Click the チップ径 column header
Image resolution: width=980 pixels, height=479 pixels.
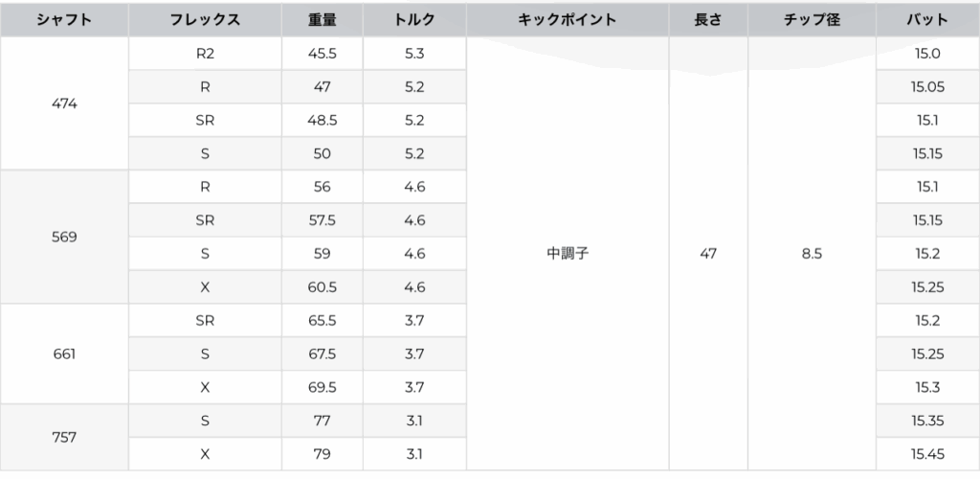point(812,19)
